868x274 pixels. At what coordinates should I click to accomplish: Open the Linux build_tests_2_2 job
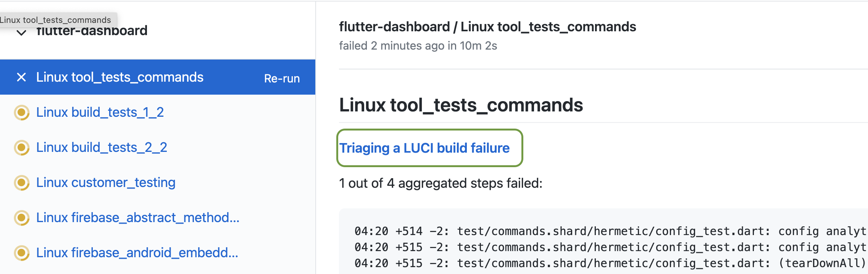tap(102, 147)
